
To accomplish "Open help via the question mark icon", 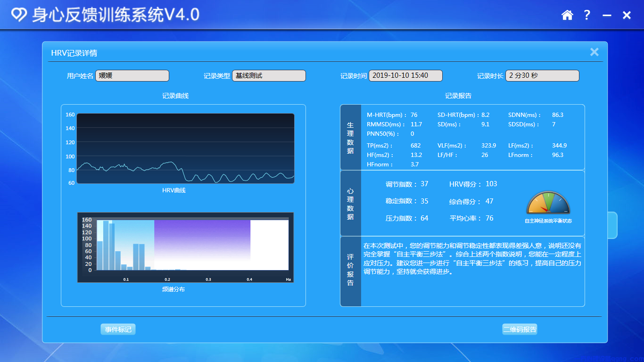I will click(587, 15).
